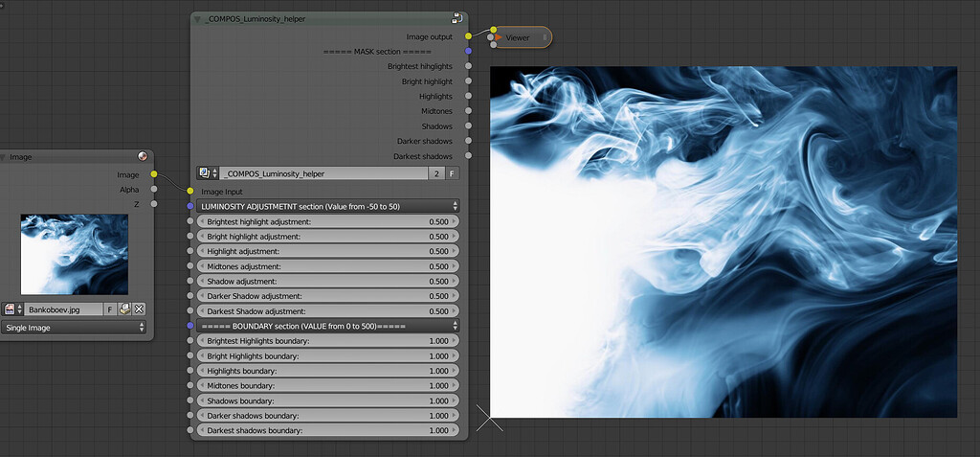Click the Darkest Shadow adjustment field
The height and width of the screenshot is (457, 980).
click(328, 310)
